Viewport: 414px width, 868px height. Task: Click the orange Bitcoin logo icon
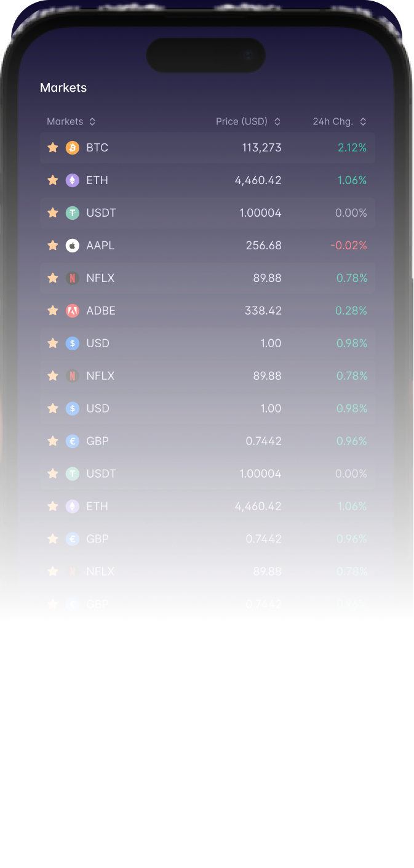(73, 148)
